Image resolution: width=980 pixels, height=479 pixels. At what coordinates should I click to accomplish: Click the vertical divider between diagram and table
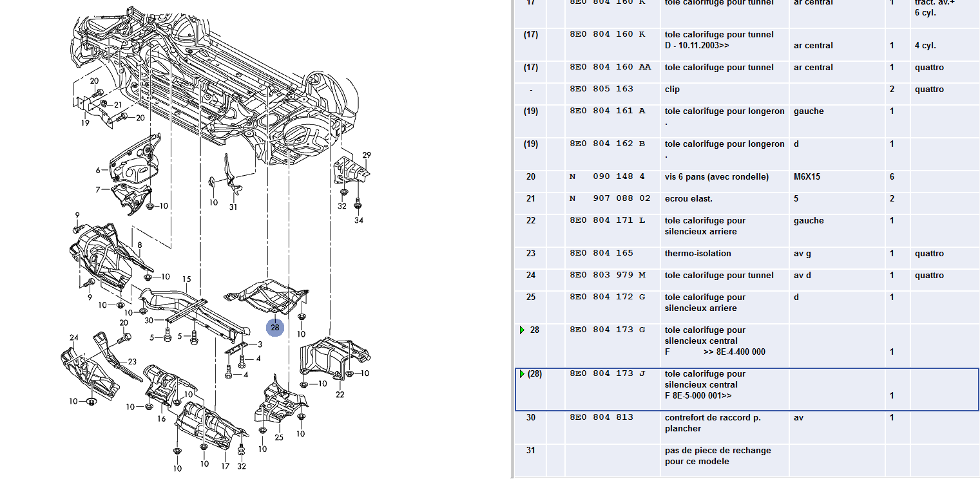pos(512,239)
